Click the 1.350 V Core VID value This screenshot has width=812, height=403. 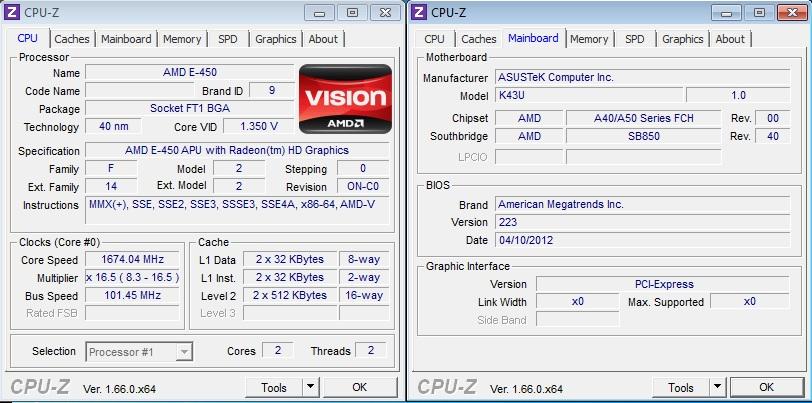[x=258, y=126]
